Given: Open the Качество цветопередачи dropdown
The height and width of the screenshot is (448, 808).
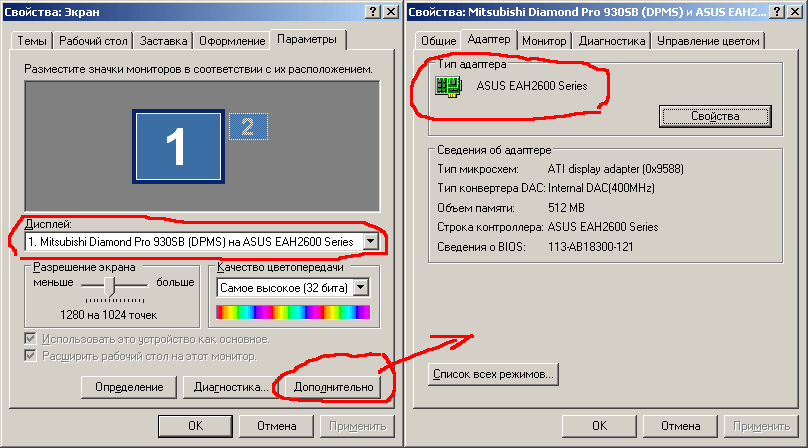Looking at the screenshot, I should pos(361,288).
